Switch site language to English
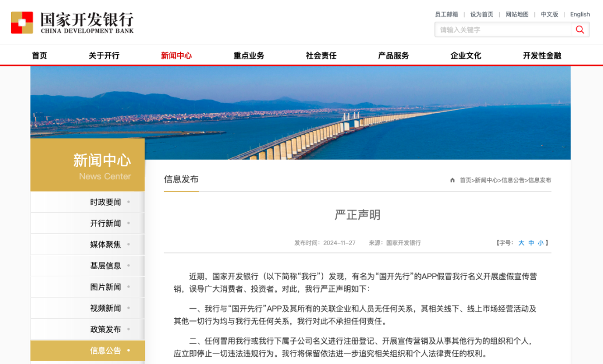The image size is (603, 364). pos(580,15)
